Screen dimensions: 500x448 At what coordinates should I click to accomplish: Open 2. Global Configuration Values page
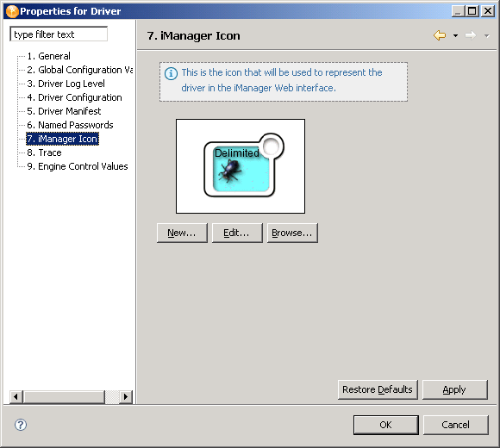[x=79, y=70]
